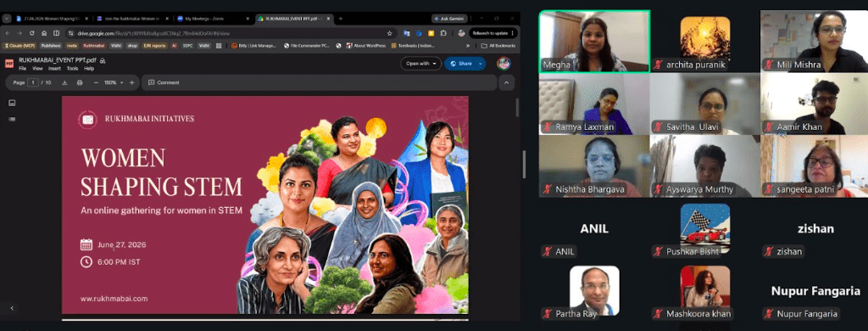The width and height of the screenshot is (868, 331).
Task: Download the PDF from the toolbar
Action: pyautogui.click(x=64, y=82)
